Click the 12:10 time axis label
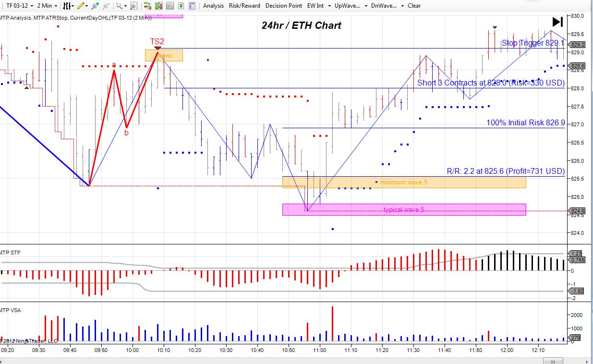 coord(538,350)
